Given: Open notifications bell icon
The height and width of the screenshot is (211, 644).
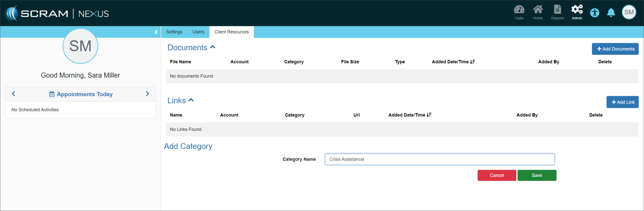Looking at the screenshot, I should coord(611,13).
